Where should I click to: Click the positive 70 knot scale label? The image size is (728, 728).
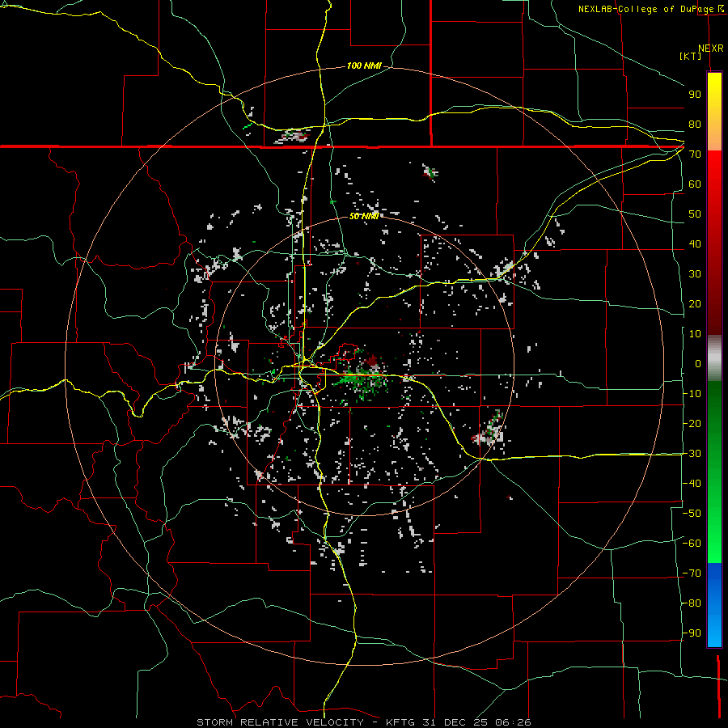pyautogui.click(x=695, y=154)
